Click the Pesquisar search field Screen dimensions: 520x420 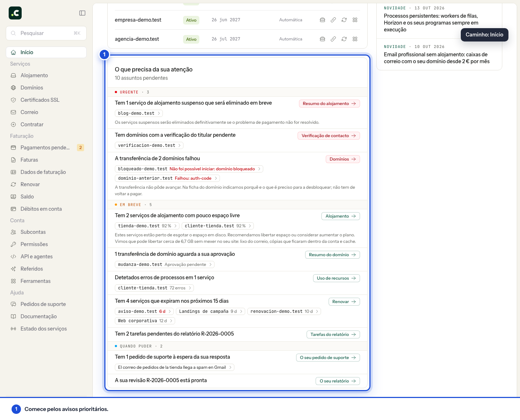46,33
